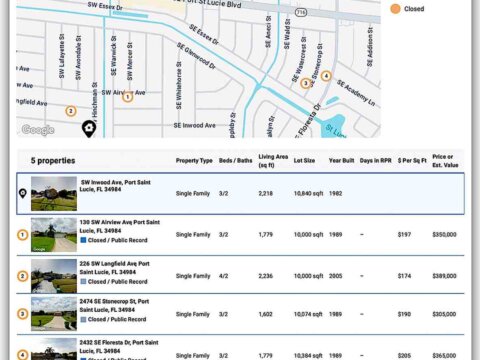
Task: Sort by the Year Built column header
Action: coord(341,161)
